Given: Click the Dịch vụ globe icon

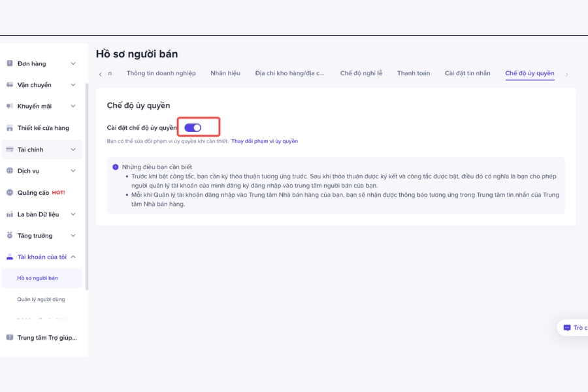Looking at the screenshot, I should pyautogui.click(x=10, y=171).
